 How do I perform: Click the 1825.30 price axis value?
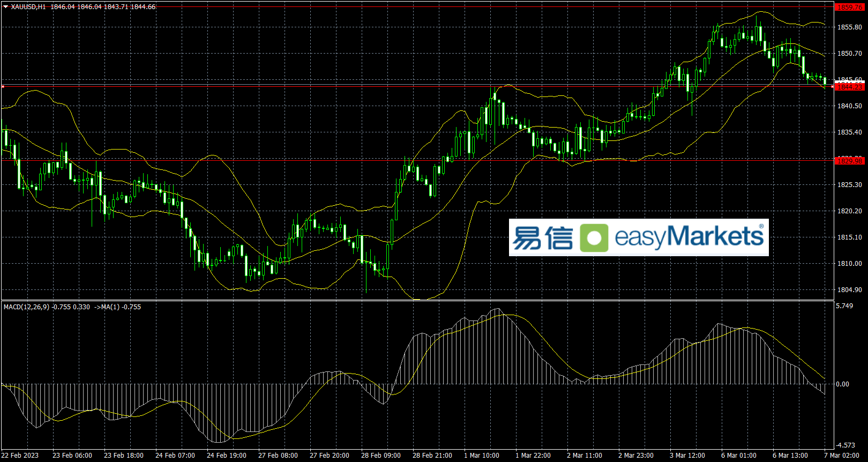click(x=850, y=185)
